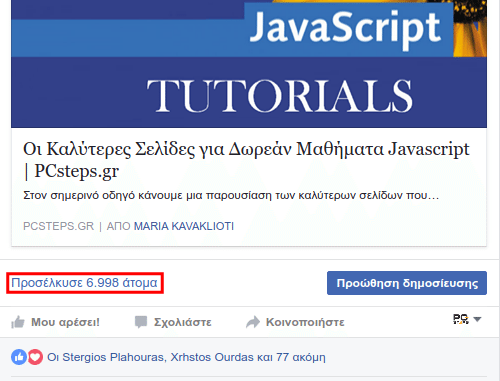Click the 'Προώθηση δημοσίευσης' boost button

tap(407, 283)
